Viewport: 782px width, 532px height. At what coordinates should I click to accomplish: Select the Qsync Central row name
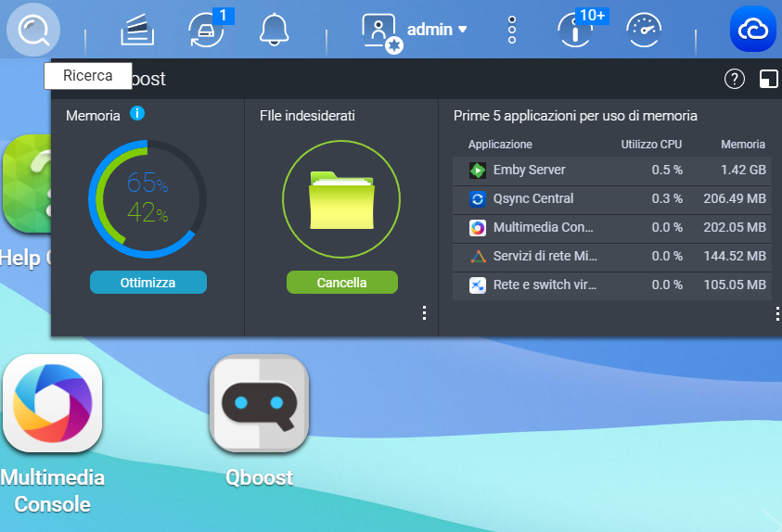(533, 198)
